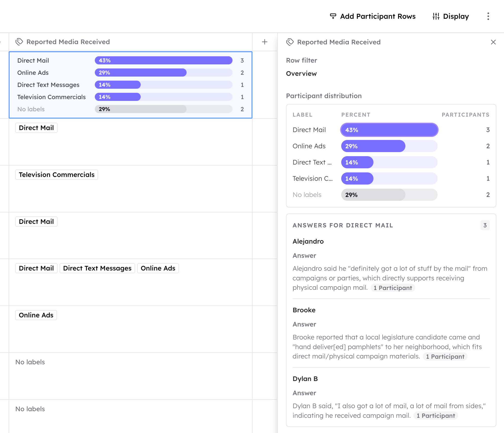This screenshot has width=504, height=433.
Task: Click the 1 Participant badge under Alejandro
Action: 393,288
